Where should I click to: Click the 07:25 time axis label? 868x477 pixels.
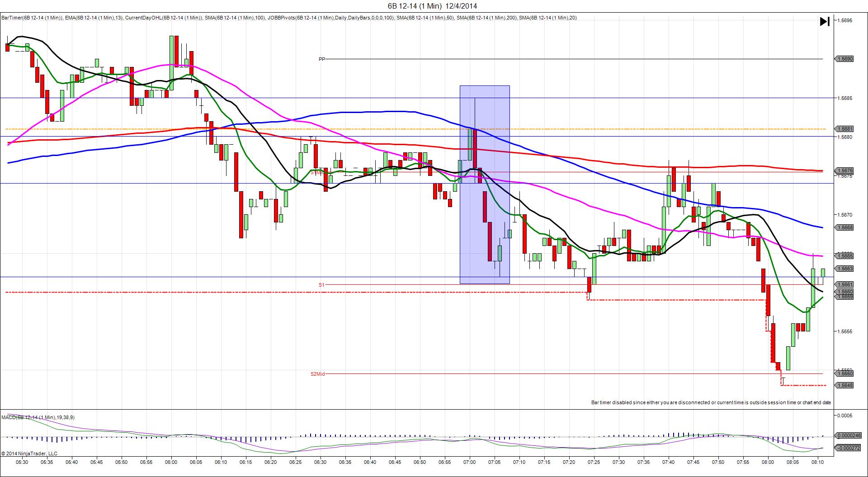tap(594, 463)
